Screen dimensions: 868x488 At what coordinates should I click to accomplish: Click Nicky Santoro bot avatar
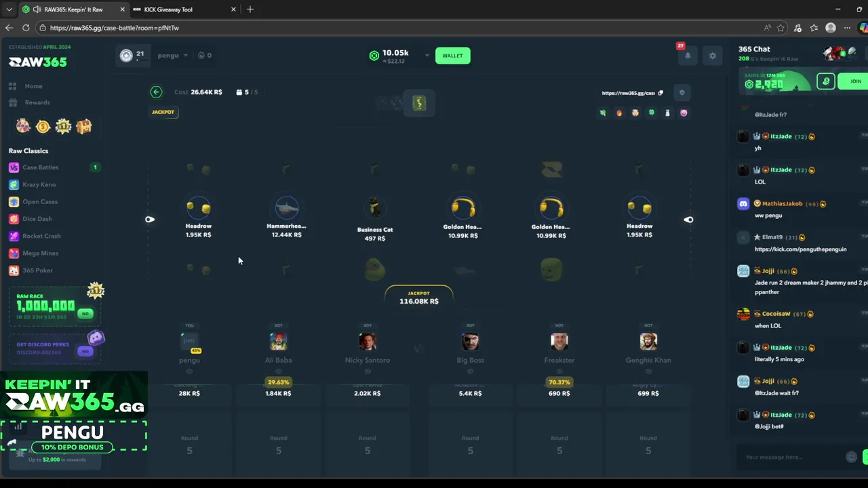[x=368, y=341]
